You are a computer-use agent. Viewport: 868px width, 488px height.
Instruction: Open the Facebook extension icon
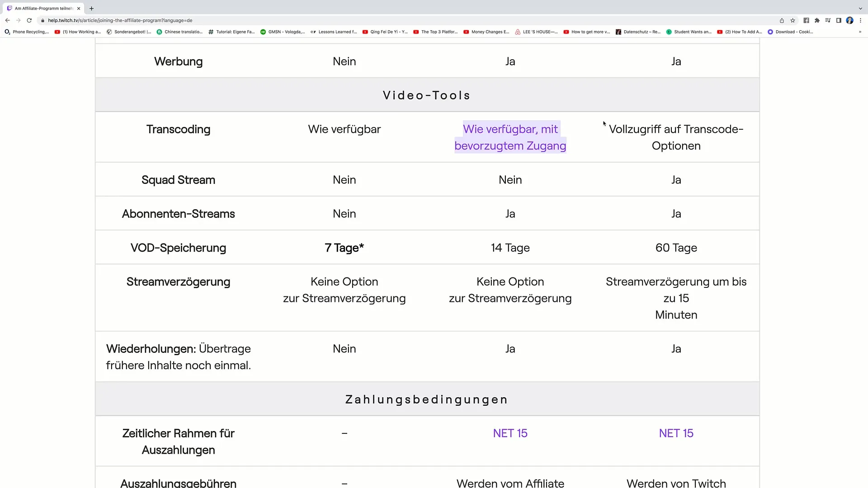coord(806,20)
